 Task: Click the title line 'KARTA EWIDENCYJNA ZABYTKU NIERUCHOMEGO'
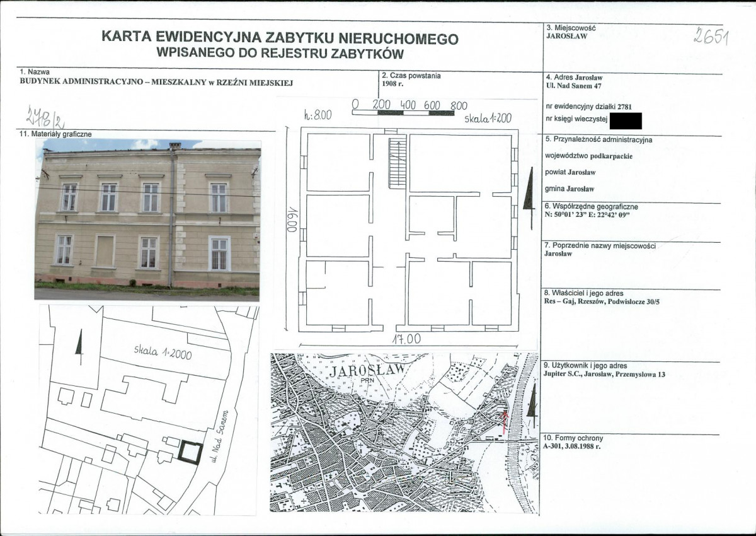point(280,38)
